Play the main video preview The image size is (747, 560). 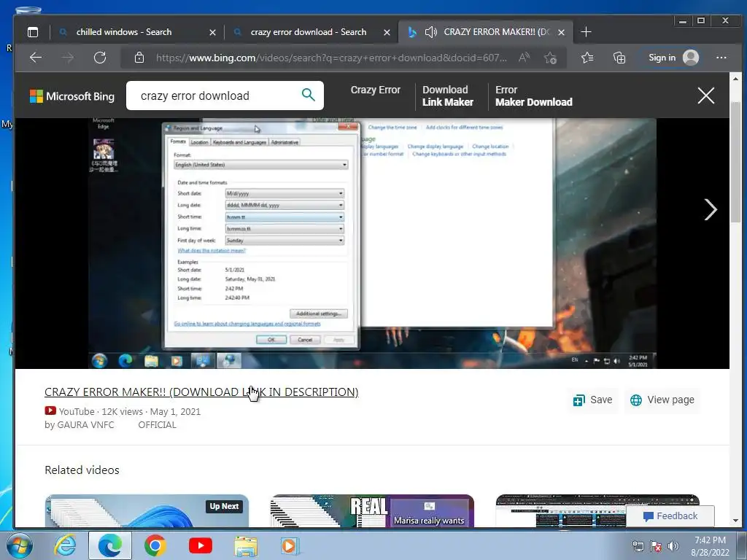pyautogui.click(x=372, y=244)
